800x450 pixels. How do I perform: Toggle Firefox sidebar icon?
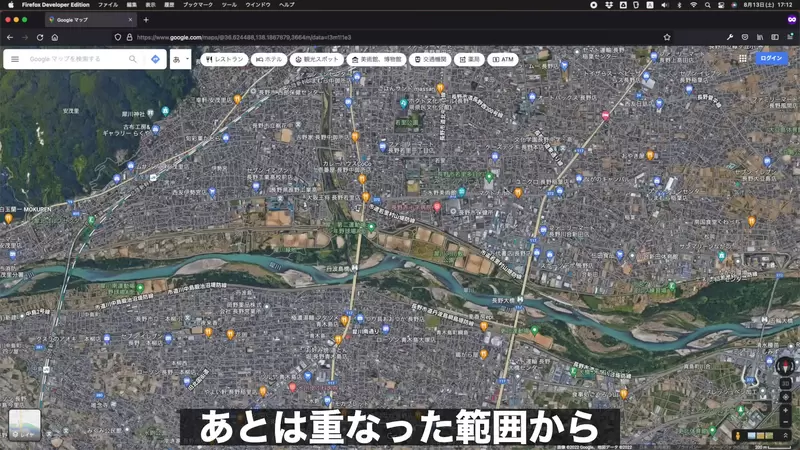(x=775, y=37)
